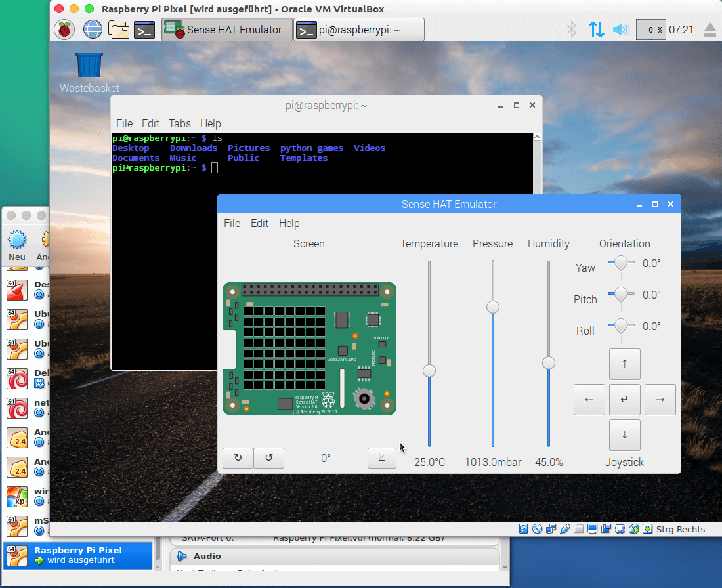
Task: Select the Wastebasket desktop icon
Action: (89, 72)
